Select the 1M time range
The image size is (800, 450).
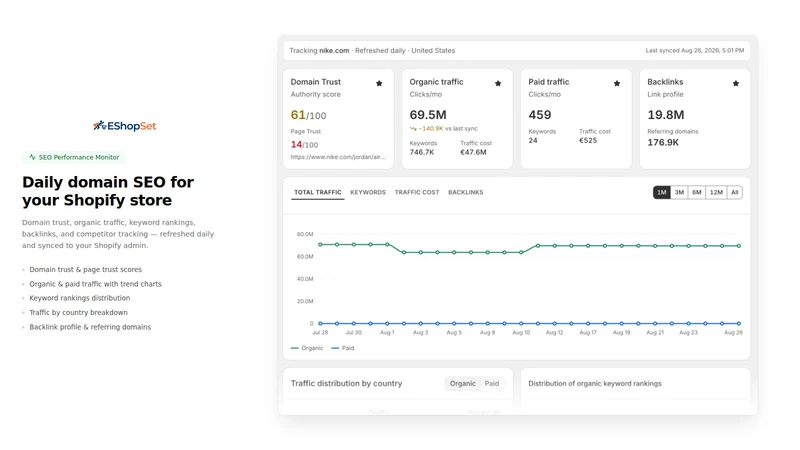(661, 192)
